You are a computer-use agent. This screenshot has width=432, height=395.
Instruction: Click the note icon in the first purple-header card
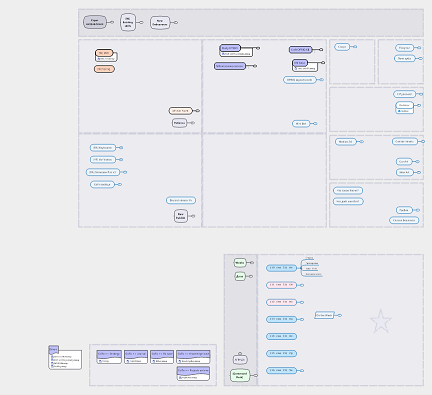pyautogui.click(x=100, y=361)
